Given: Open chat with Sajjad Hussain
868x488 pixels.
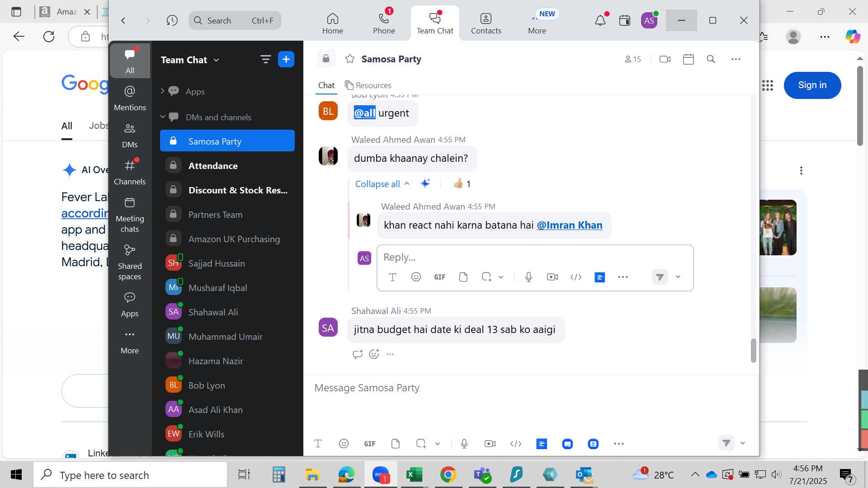Looking at the screenshot, I should tap(227, 263).
